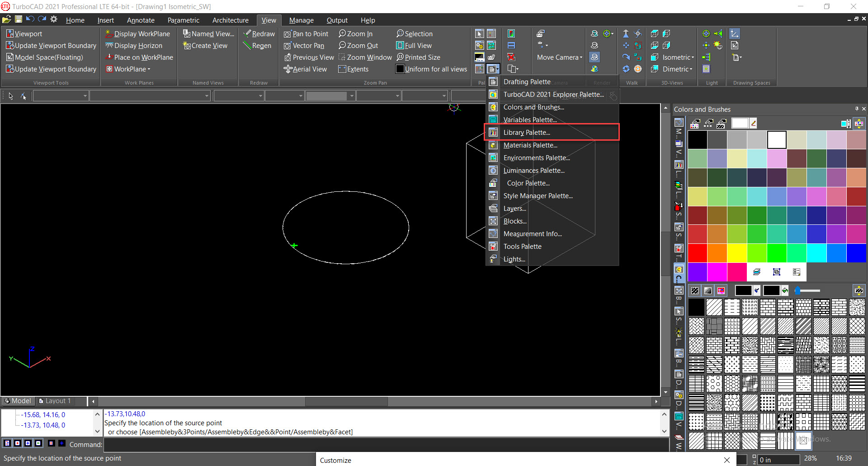868x466 pixels.
Task: Click the drawing area horizontal scrollbar
Action: (374, 401)
